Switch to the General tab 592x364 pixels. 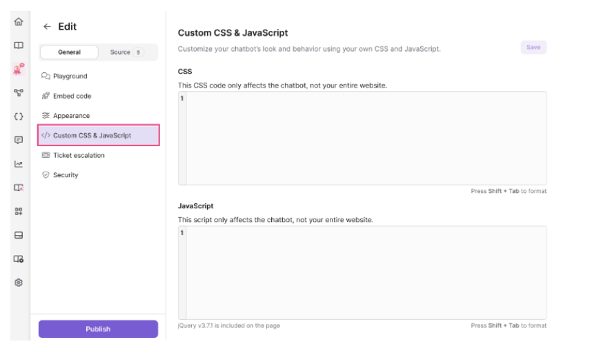tap(69, 52)
